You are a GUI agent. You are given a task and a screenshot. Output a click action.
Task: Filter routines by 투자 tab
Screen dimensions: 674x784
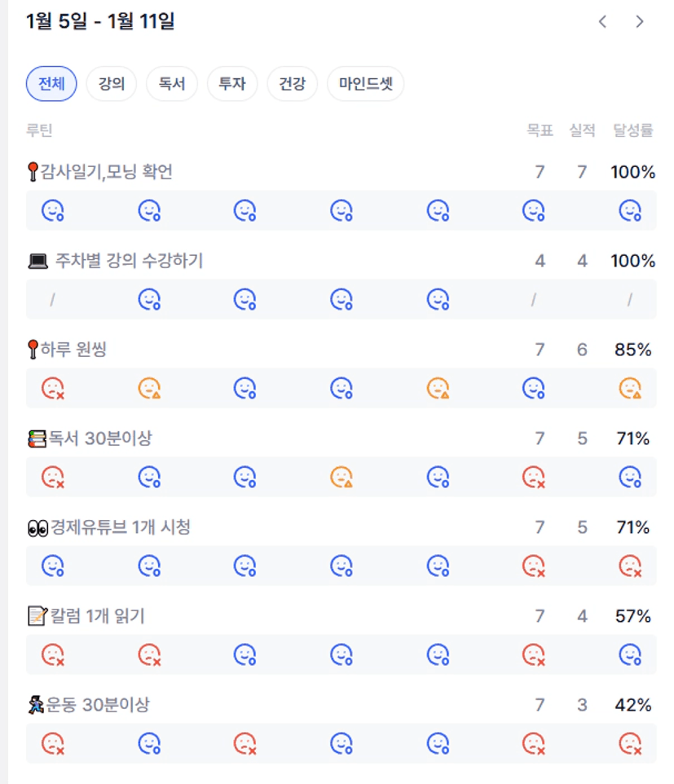coord(232,84)
